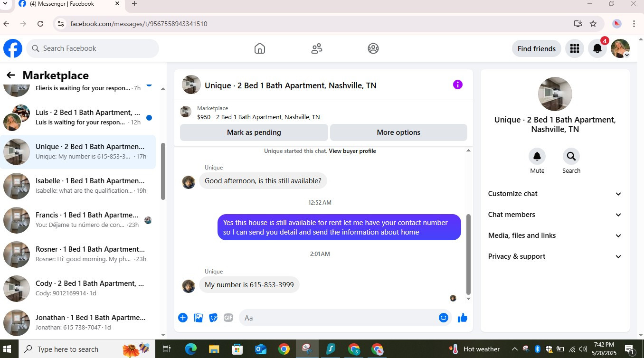Click More options button
644x358 pixels.
(398, 132)
